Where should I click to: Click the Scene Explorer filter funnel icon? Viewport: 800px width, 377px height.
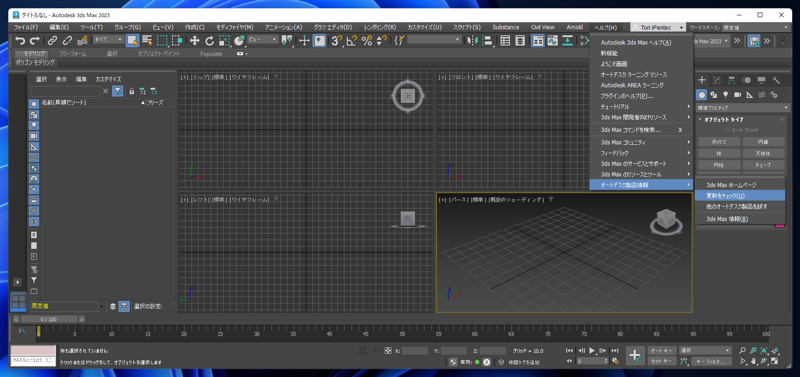[x=118, y=91]
